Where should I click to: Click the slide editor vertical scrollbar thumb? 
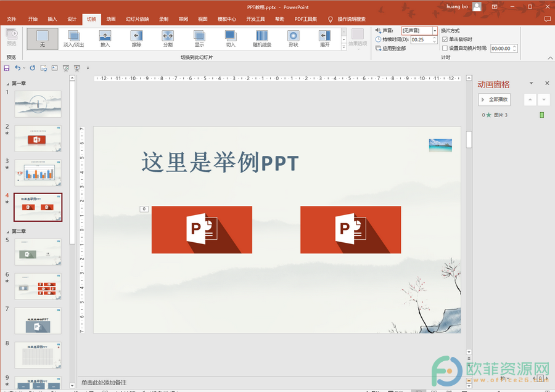(469, 139)
